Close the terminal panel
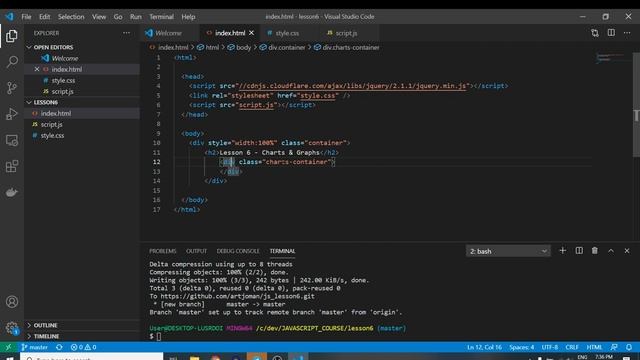This screenshot has height=360, width=640. pos(627,251)
